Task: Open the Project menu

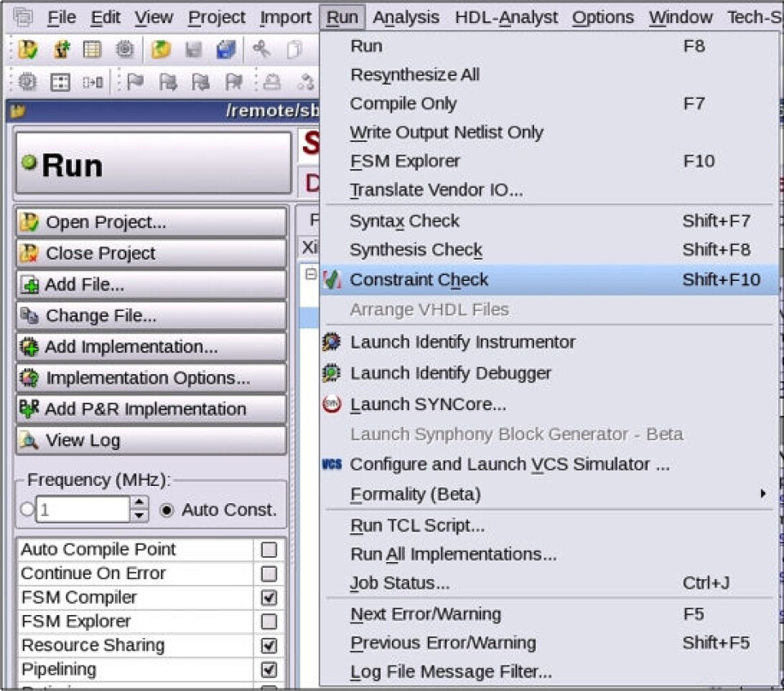Action: click(x=216, y=17)
